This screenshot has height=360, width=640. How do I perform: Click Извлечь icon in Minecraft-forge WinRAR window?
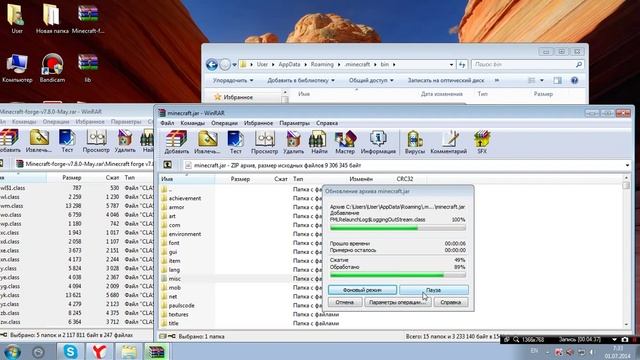pyautogui.click(x=38, y=141)
